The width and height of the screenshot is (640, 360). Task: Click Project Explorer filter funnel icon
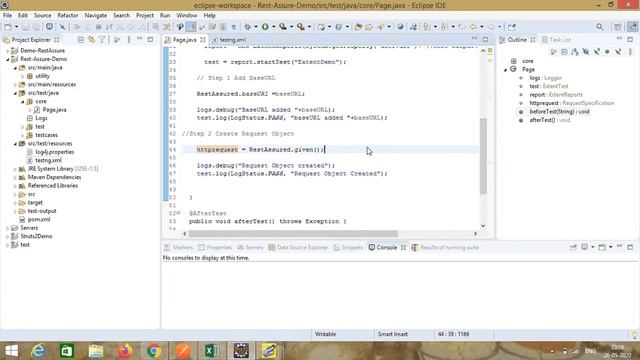click(x=102, y=40)
